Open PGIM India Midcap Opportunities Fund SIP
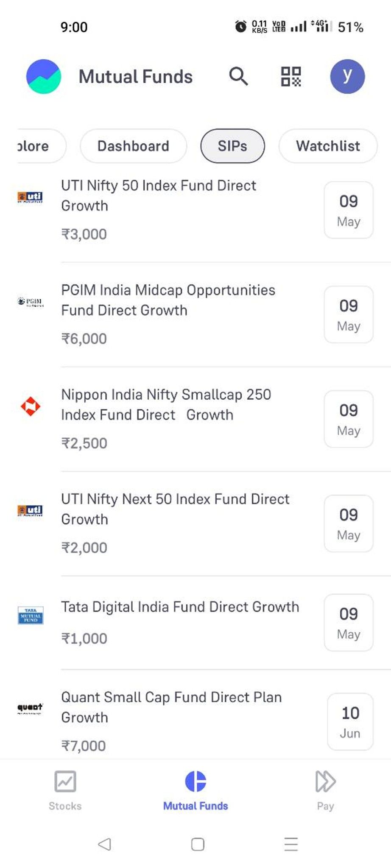The width and height of the screenshot is (391, 868). [x=195, y=314]
